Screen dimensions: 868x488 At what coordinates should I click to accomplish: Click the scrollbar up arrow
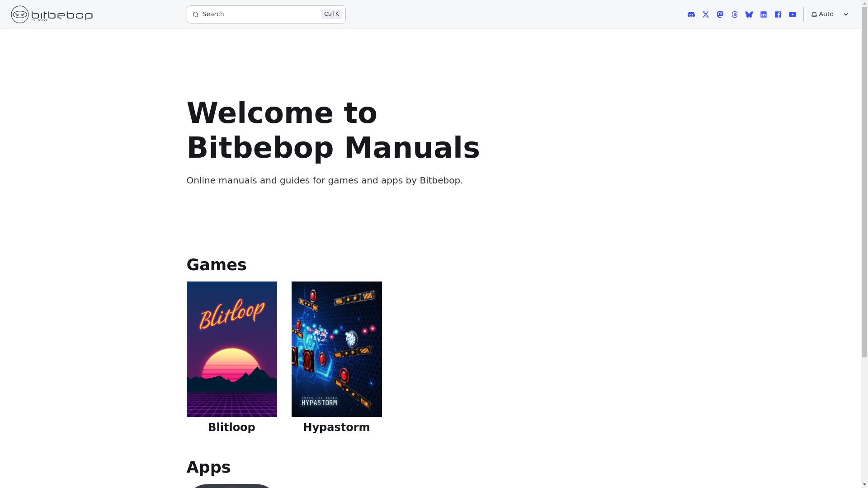pos(864,4)
